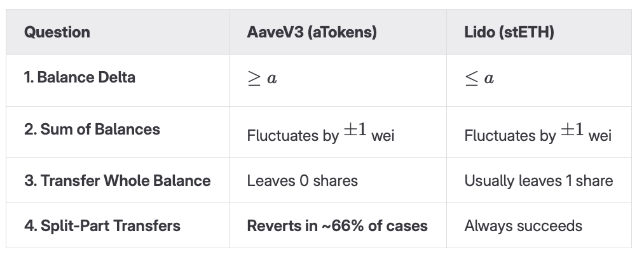The width and height of the screenshot is (644, 259).
Task: Click 'Fluctuates by' text in Lido column
Action: (510, 136)
